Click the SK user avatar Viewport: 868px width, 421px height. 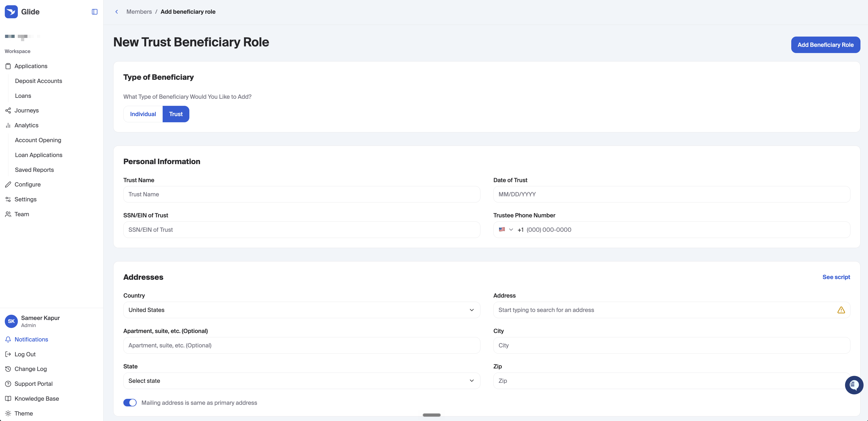(x=11, y=321)
